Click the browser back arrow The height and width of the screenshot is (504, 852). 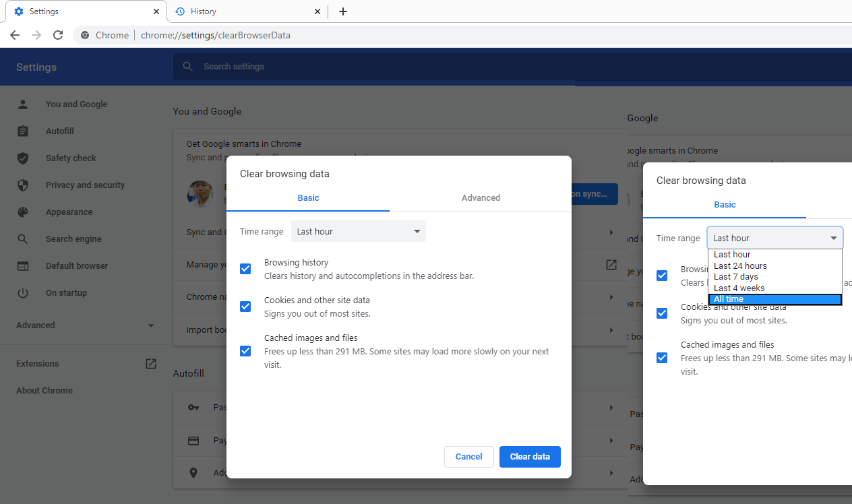pyautogui.click(x=15, y=35)
